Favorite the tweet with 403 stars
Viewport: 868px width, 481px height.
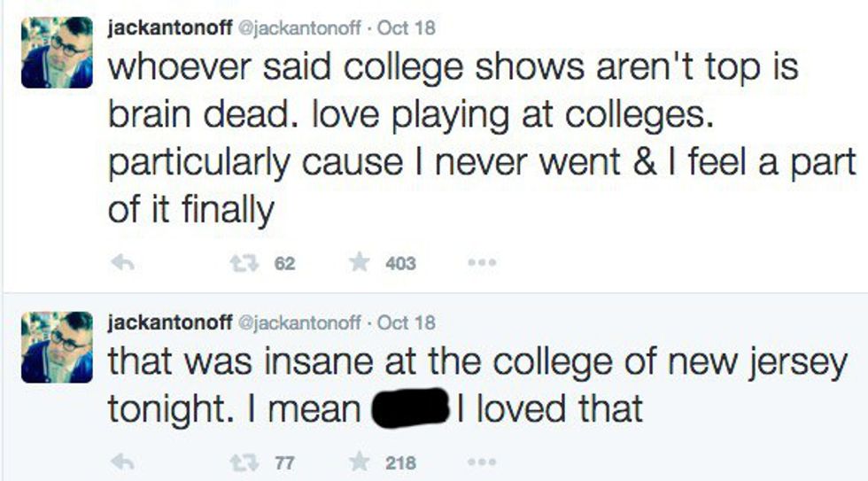(x=357, y=263)
